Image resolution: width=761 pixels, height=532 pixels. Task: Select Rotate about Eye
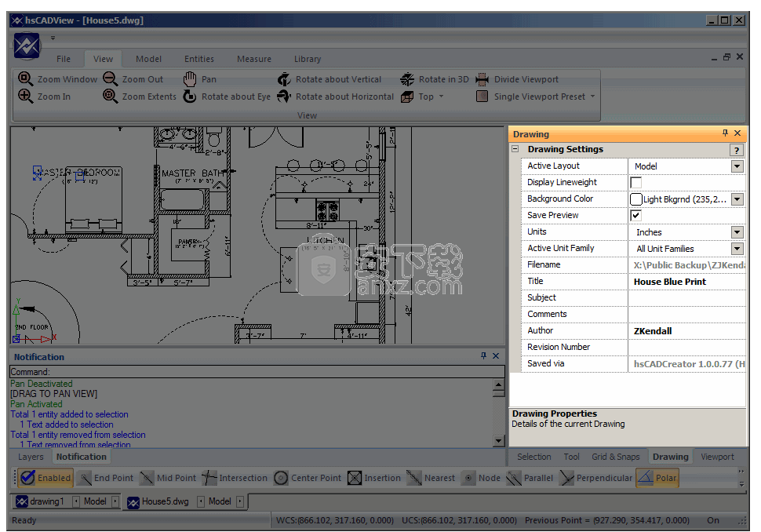click(x=227, y=96)
